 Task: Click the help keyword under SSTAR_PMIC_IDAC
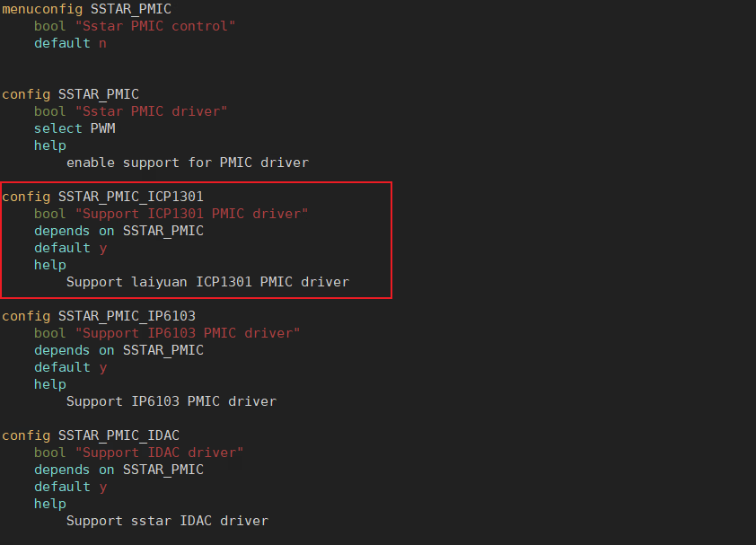click(x=50, y=504)
